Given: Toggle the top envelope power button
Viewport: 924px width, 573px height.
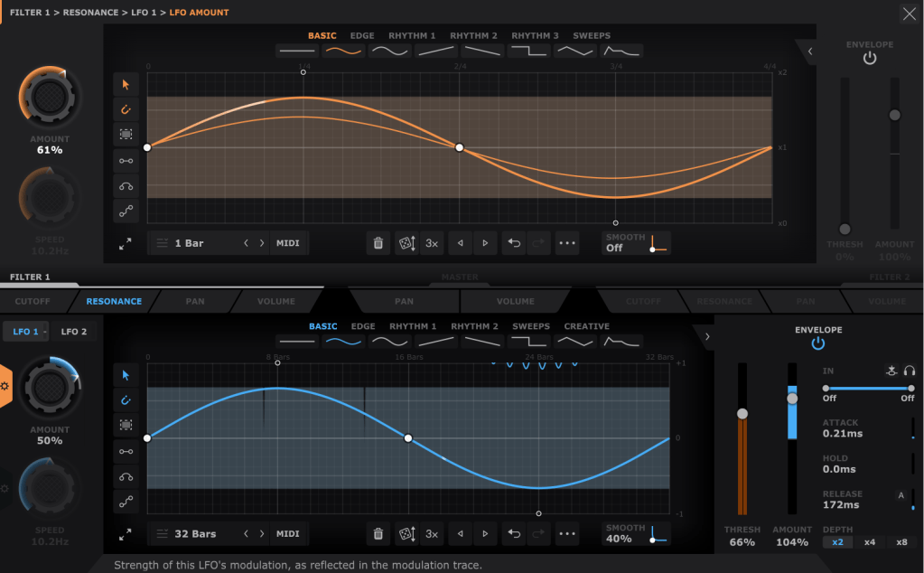Looking at the screenshot, I should pos(869,59).
